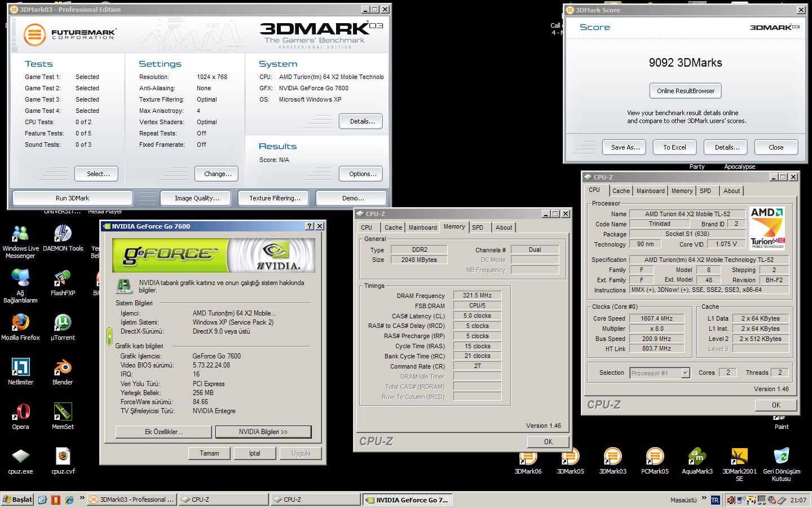The width and height of the screenshot is (812, 508).
Task: Open About tab in memory CPU-Z window
Action: point(504,227)
